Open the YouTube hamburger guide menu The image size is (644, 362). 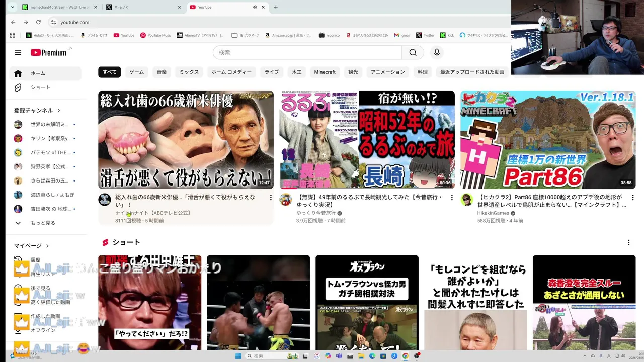point(18,52)
